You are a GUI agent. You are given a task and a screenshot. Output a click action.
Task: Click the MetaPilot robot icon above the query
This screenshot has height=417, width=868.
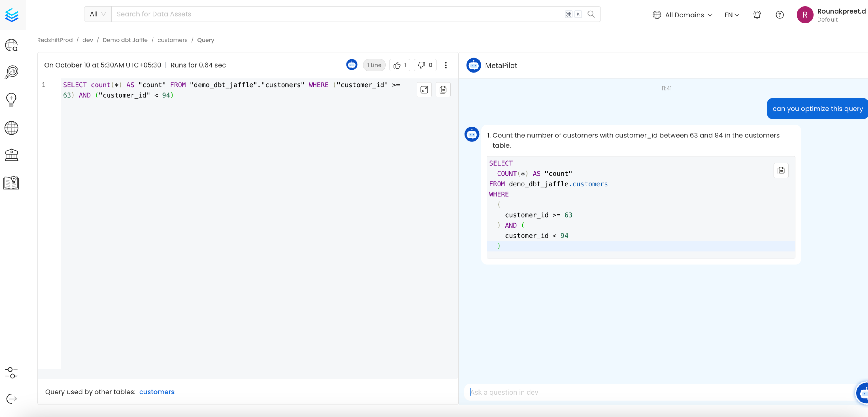[351, 65]
